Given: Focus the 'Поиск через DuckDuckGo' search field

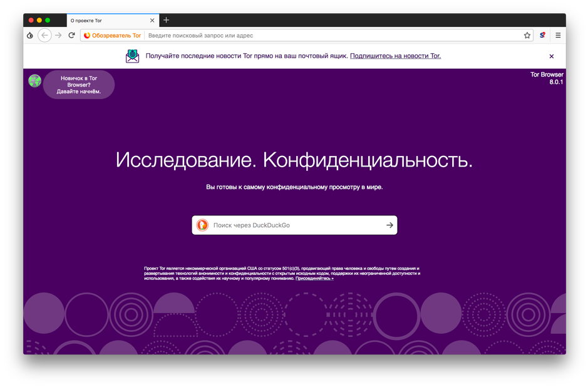Looking at the screenshot, I should 294,225.
